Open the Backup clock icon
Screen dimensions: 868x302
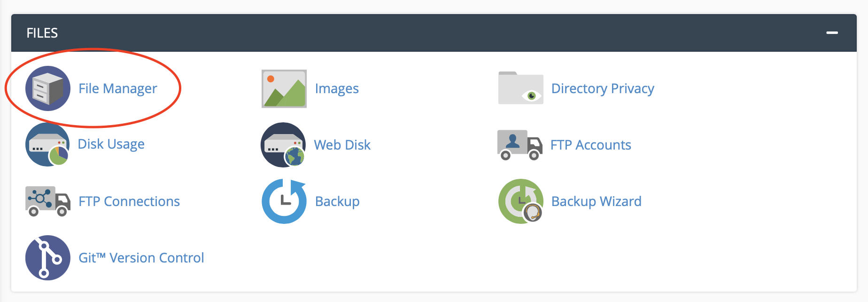[284, 201]
